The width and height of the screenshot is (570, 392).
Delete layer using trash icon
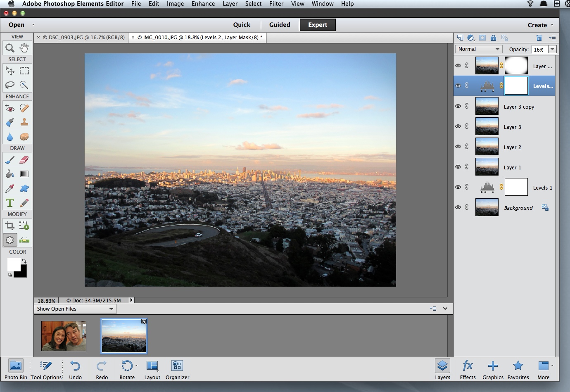click(x=539, y=38)
